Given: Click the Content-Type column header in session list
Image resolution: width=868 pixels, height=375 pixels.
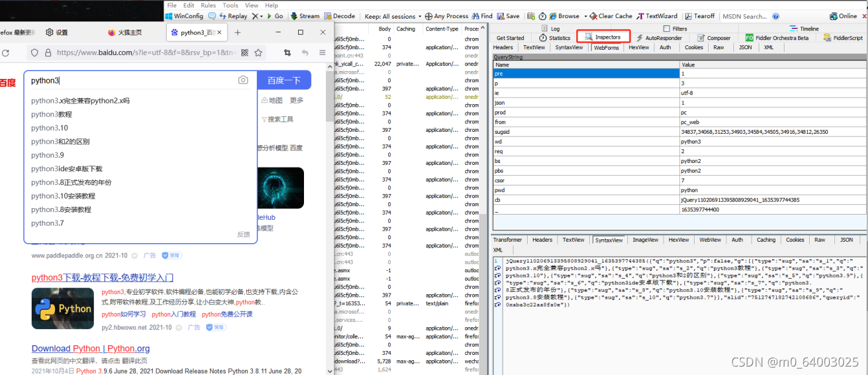Looking at the screenshot, I should click(442, 28).
